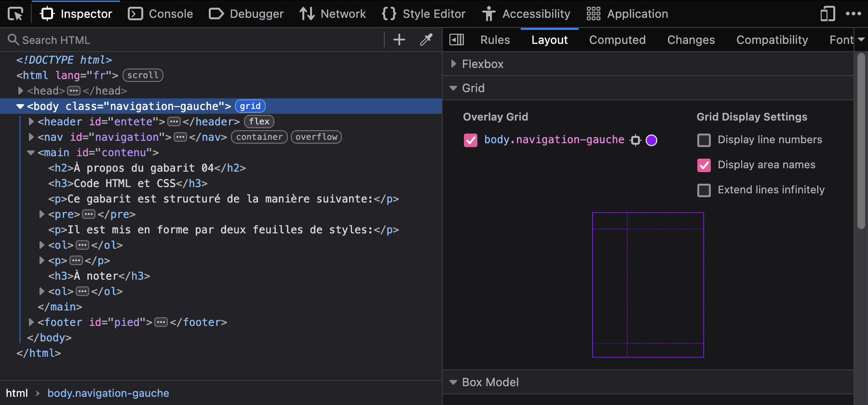Uncheck body.navigation-gauche overlay grid checkbox
The width and height of the screenshot is (868, 405).
click(471, 140)
